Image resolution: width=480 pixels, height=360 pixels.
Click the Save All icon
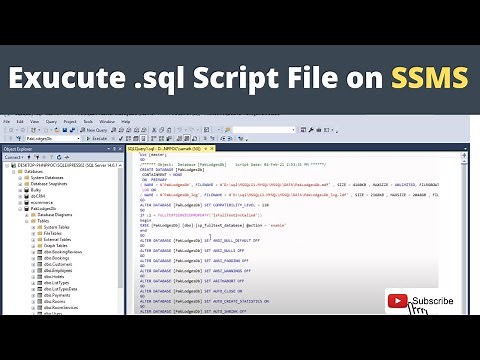(x=72, y=130)
